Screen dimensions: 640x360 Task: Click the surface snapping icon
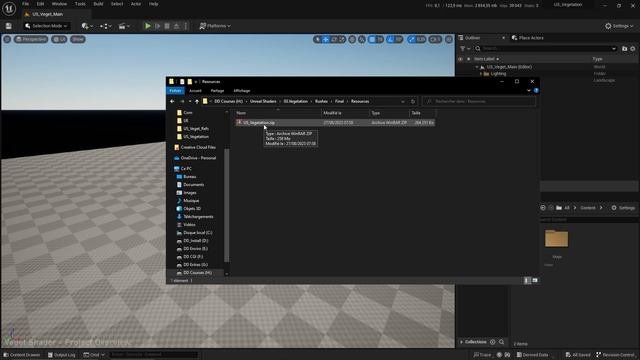362,40
